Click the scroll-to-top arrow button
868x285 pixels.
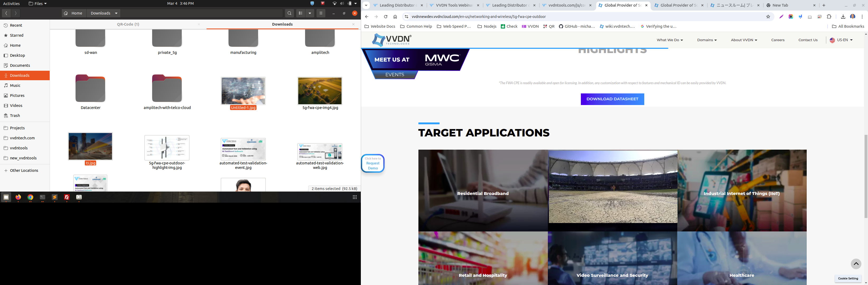tap(856, 264)
